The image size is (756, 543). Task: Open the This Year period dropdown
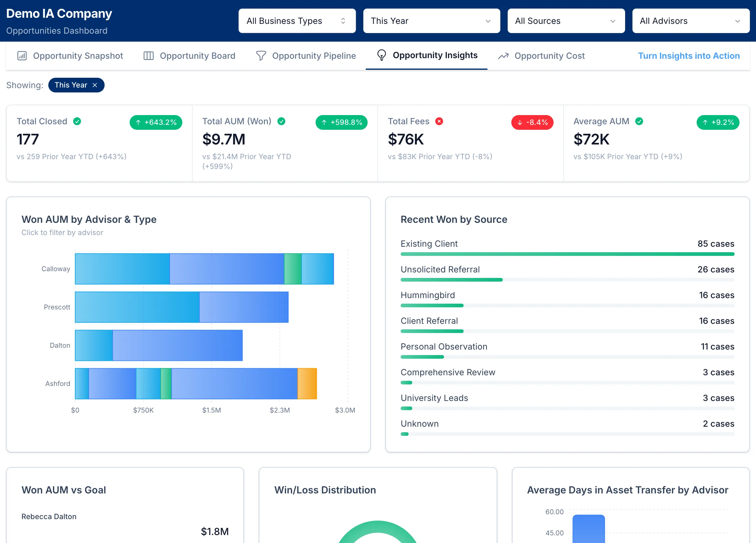click(431, 21)
